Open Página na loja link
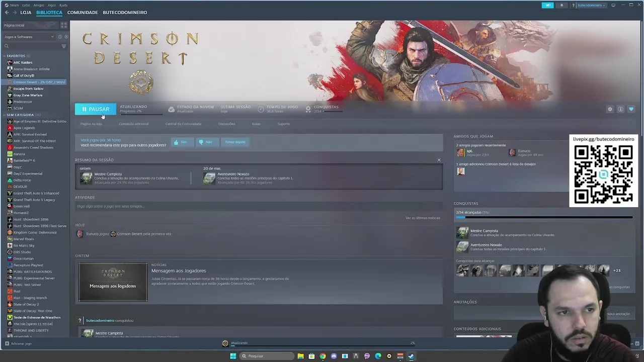The height and width of the screenshot is (362, 644). pyautogui.click(x=91, y=124)
